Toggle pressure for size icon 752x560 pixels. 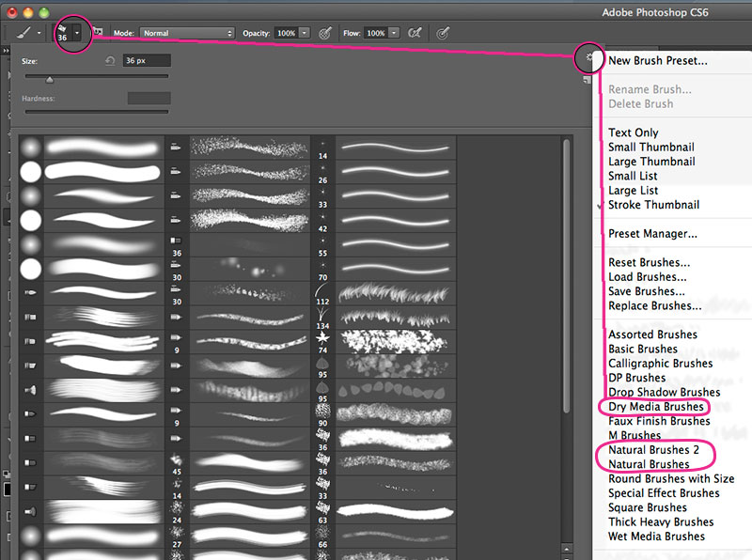pos(443,33)
